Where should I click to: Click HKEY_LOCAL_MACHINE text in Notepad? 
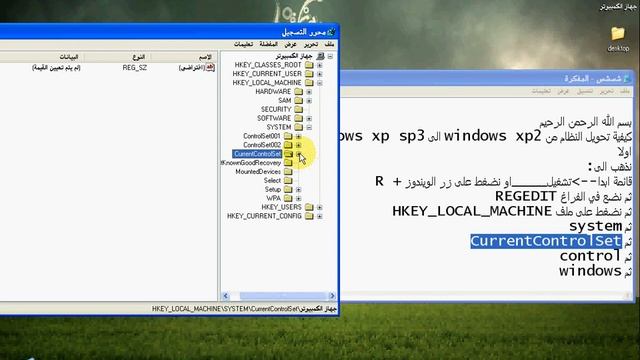tap(472, 211)
